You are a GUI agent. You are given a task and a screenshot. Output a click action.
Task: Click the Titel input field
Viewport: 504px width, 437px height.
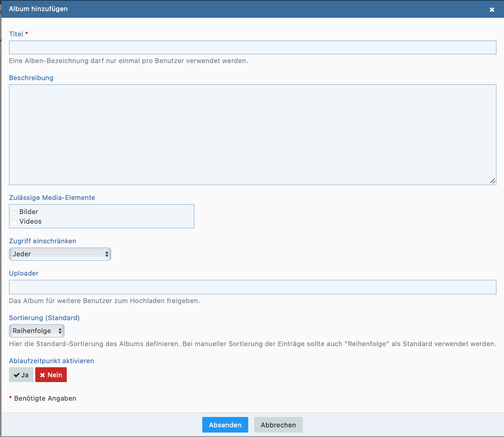[252, 47]
